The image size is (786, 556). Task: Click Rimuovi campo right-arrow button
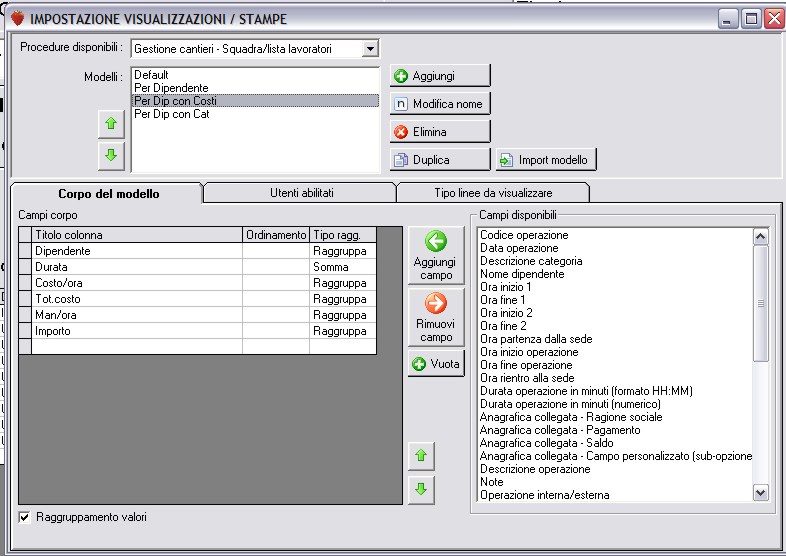436,317
